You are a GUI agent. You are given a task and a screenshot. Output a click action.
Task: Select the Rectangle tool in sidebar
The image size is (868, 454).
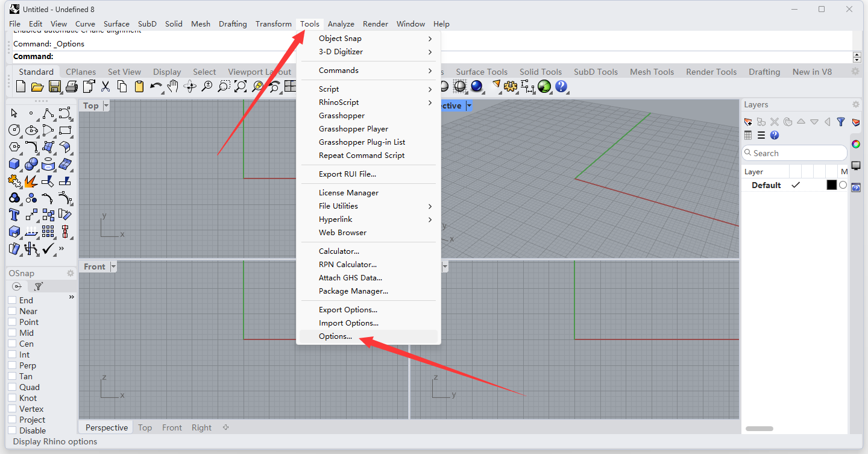pos(65,130)
